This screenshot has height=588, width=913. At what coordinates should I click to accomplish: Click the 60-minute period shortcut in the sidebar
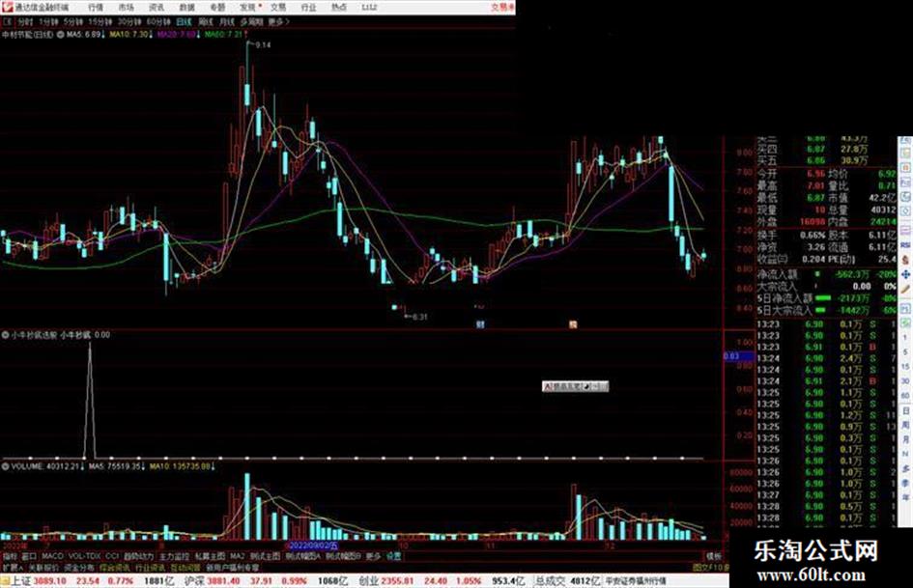[x=905, y=396]
